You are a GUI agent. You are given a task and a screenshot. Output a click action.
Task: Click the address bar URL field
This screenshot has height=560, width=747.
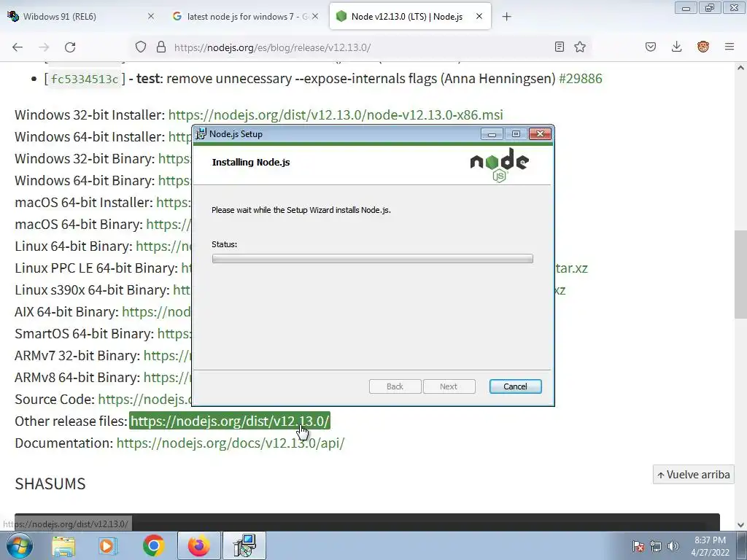pyautogui.click(x=360, y=47)
